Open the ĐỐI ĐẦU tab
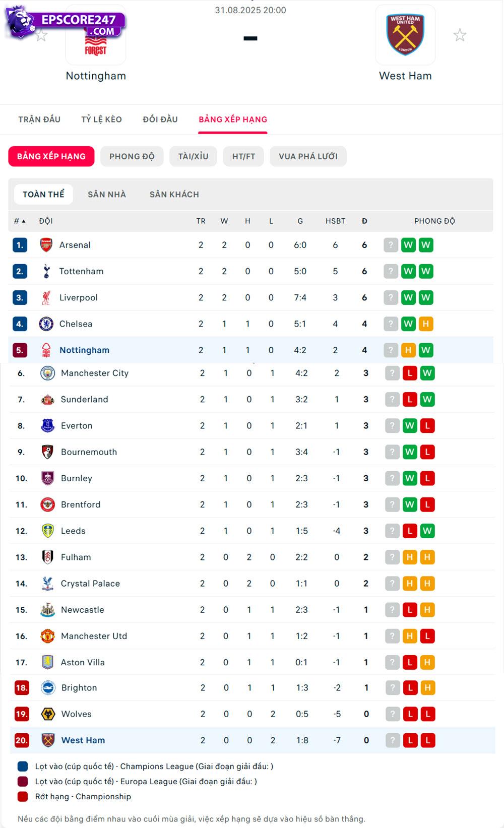504x828 pixels. pyautogui.click(x=160, y=119)
